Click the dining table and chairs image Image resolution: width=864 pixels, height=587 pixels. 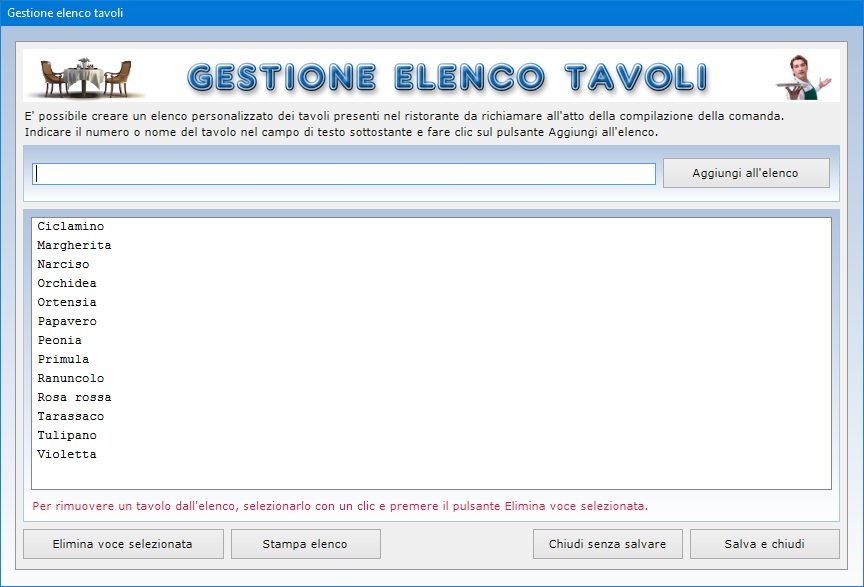point(86,78)
